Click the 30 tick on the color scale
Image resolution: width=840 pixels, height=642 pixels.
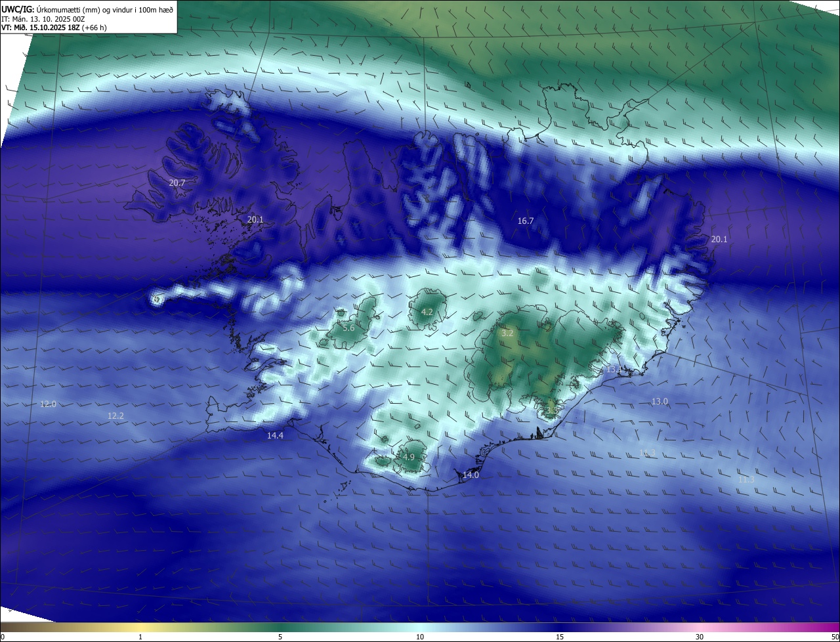(700, 637)
